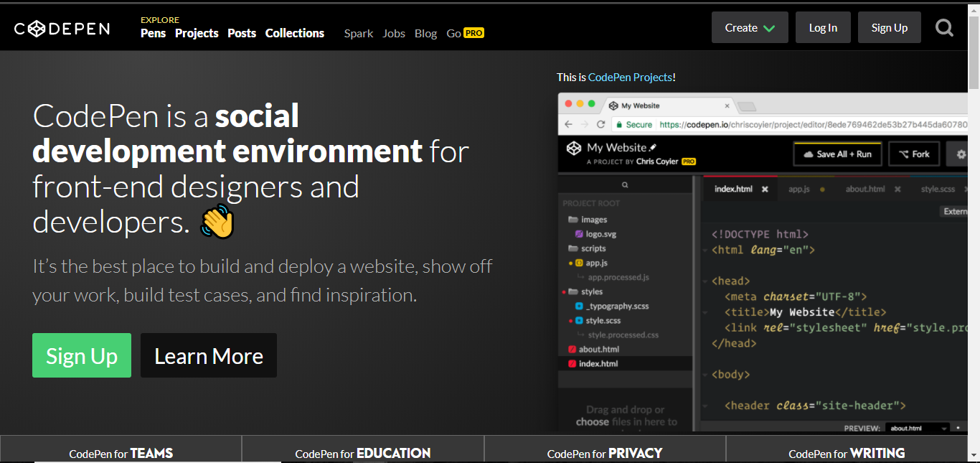Click the yellow macOS minimize dot in mockup

(x=580, y=104)
